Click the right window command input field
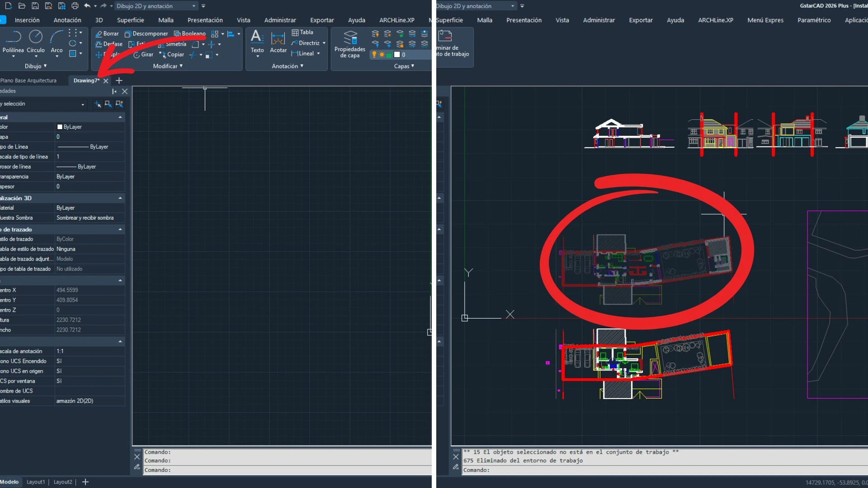 click(665, 470)
